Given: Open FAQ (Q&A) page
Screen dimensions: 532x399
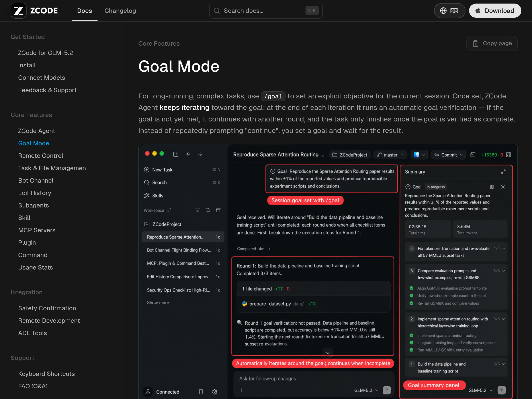Looking at the screenshot, I should pyautogui.click(x=33, y=386).
